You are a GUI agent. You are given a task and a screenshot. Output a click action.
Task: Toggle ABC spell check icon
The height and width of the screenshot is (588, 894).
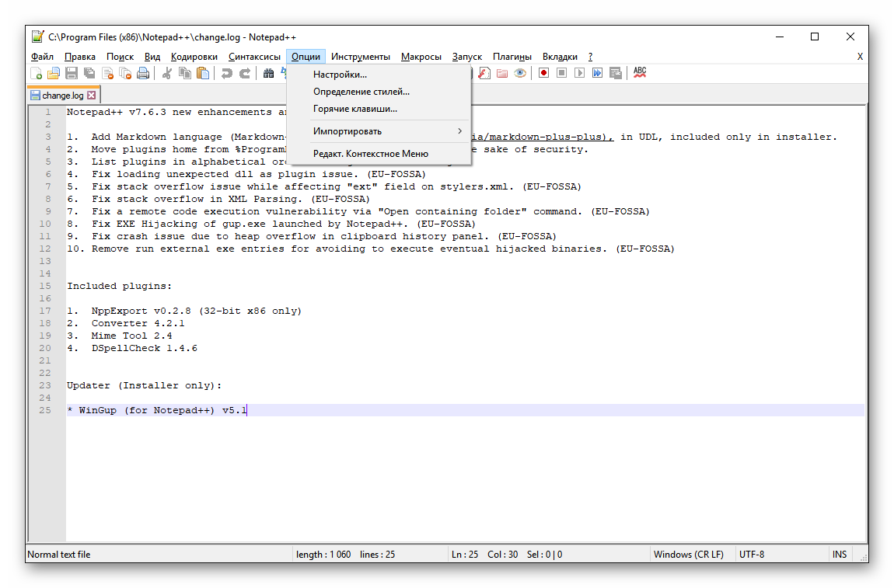coord(639,72)
